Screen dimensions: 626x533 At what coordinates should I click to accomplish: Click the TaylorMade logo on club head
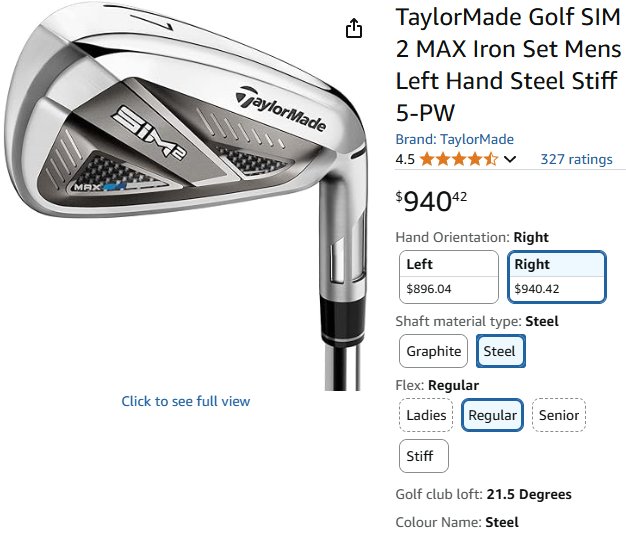tap(281, 109)
